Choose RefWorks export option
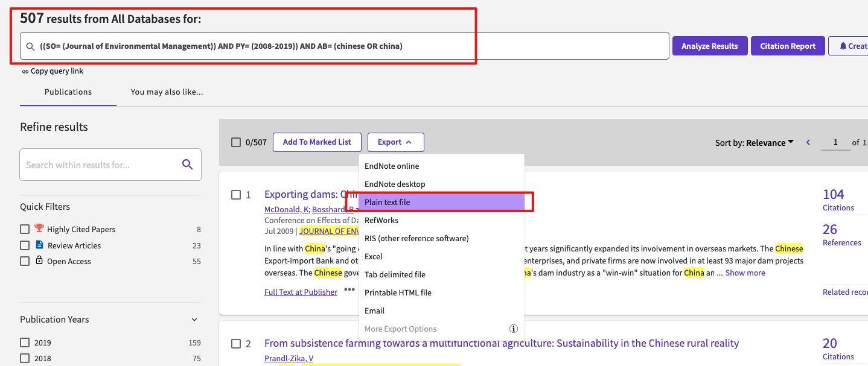The width and height of the screenshot is (868, 366). (x=441, y=220)
